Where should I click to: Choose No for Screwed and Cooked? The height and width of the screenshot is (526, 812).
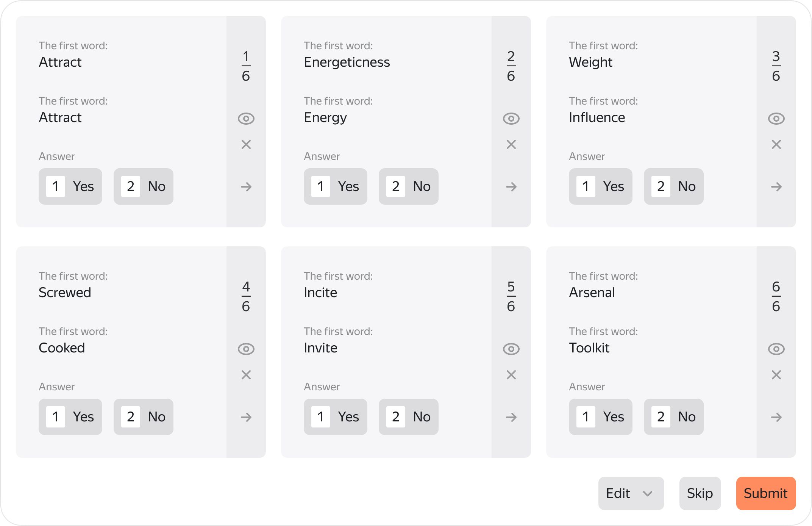(144, 417)
